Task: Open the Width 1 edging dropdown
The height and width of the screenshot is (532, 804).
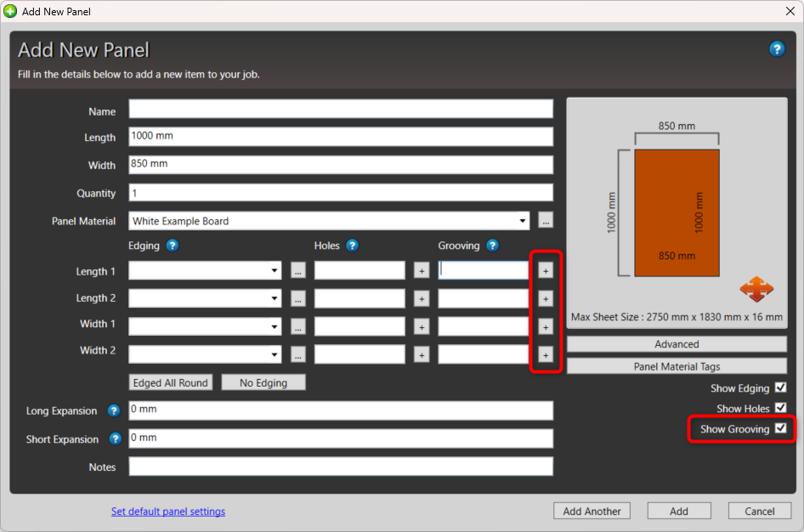Action: coord(205,327)
